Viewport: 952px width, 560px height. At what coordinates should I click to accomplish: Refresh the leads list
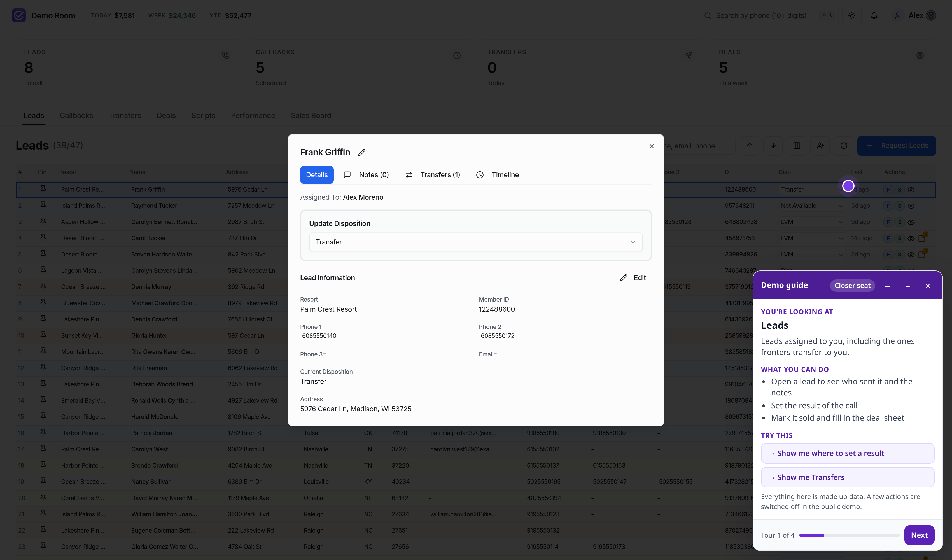pyautogui.click(x=844, y=146)
